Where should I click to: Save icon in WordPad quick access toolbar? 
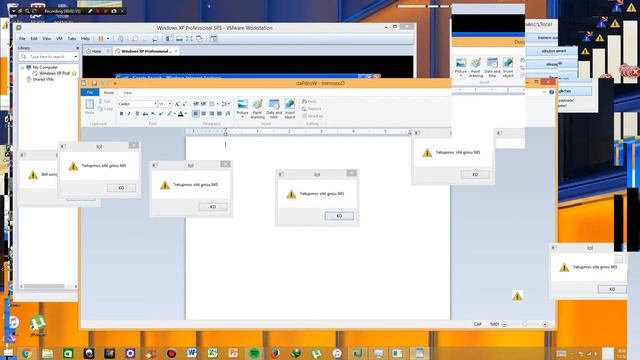pos(94,83)
